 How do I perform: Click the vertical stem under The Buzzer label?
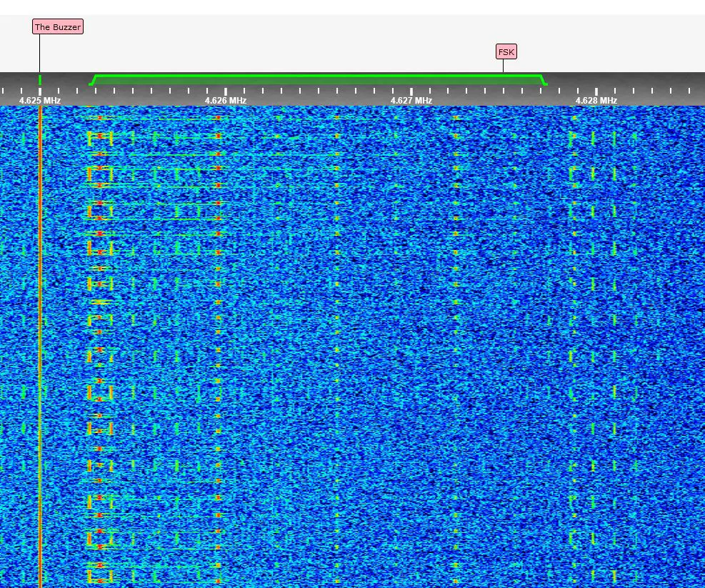(x=39, y=54)
